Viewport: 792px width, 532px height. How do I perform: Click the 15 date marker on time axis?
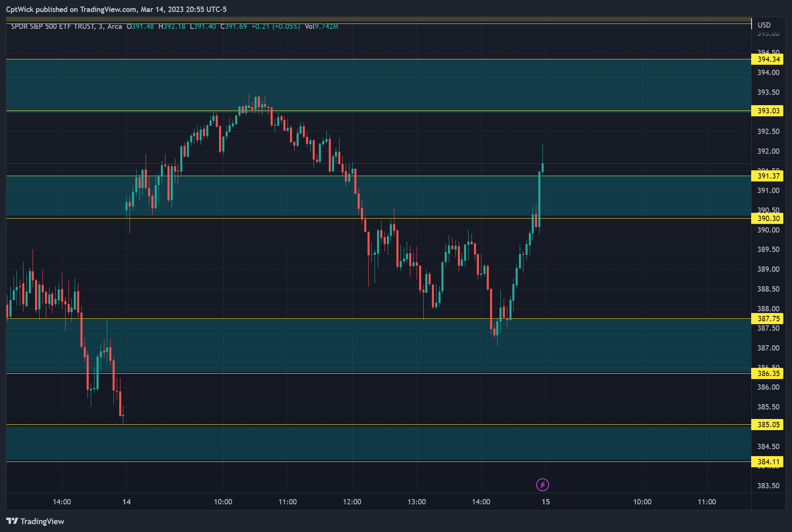point(545,502)
